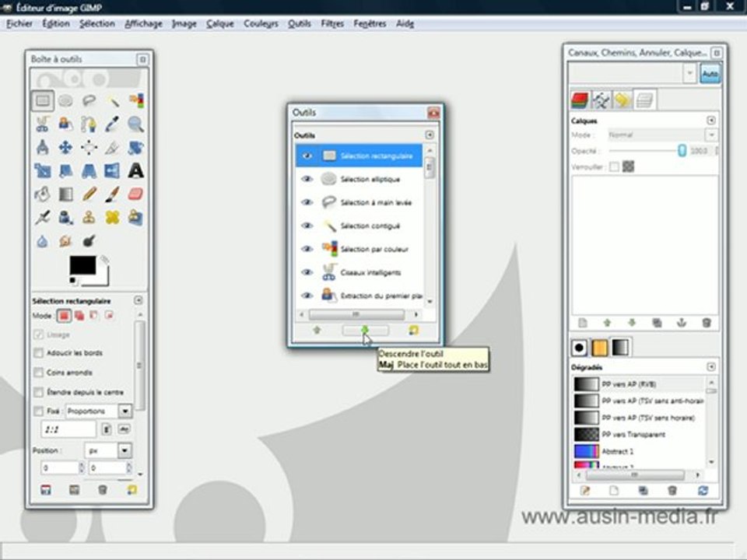Open the Outils dialog tab menu arrow

click(430, 135)
